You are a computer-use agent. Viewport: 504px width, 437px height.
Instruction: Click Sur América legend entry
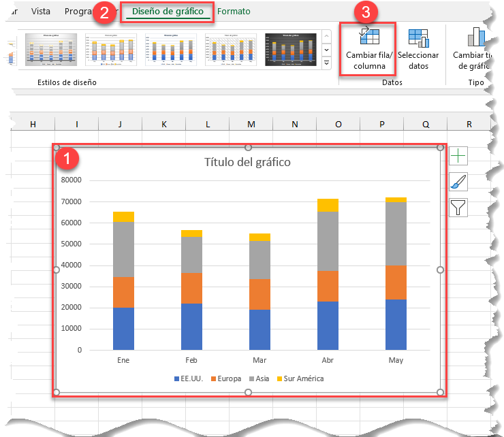coord(300,379)
